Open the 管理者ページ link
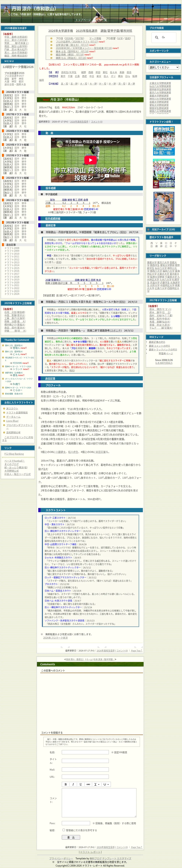This screenshot has width=182, height=868. pos(165,353)
